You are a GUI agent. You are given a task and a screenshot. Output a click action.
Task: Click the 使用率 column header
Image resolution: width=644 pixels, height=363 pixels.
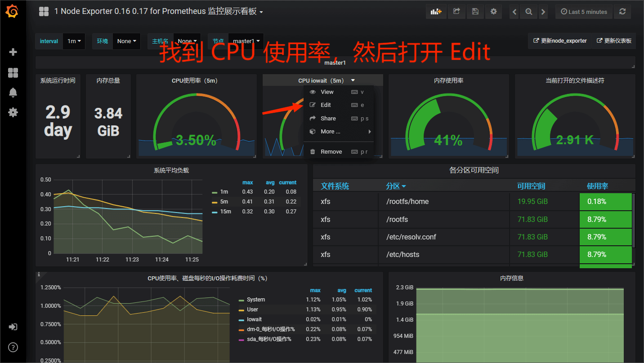click(x=598, y=186)
